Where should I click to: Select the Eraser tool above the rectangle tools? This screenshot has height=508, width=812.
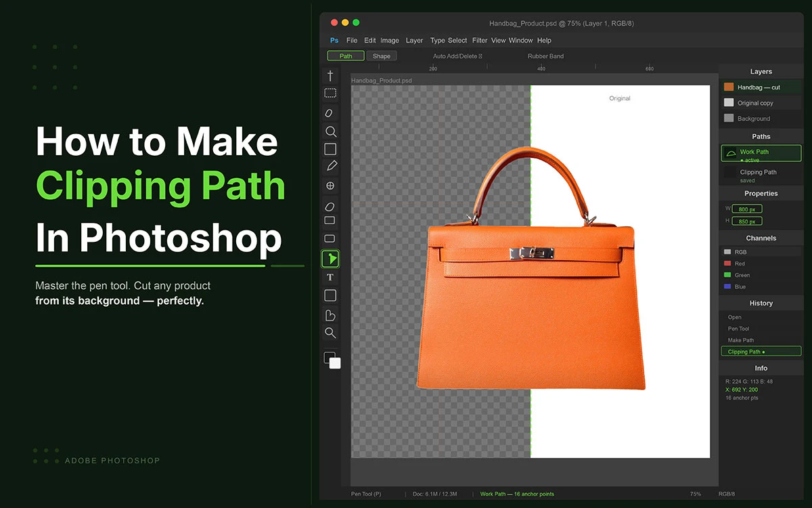click(x=330, y=207)
